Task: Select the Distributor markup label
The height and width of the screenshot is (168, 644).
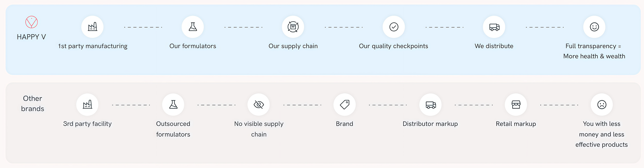Action: coord(430,124)
